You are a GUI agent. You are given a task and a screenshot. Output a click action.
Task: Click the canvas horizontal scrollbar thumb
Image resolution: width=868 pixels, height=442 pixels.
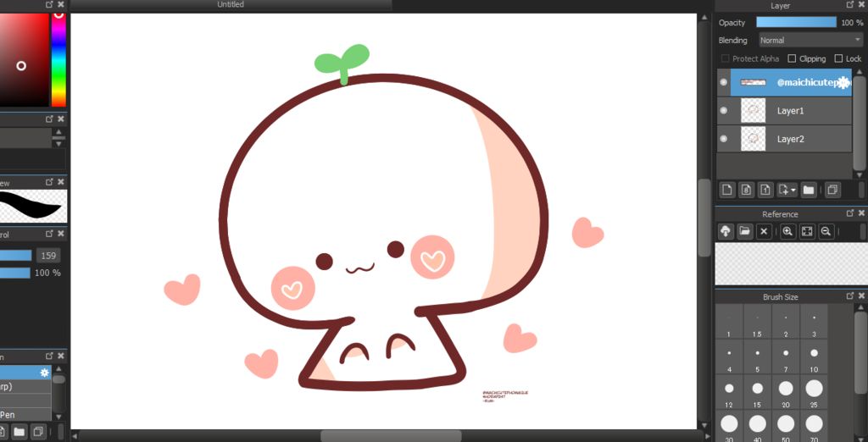[x=391, y=436]
